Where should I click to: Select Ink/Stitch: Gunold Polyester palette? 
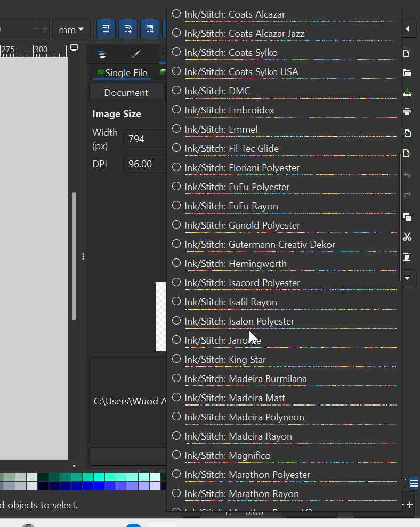tap(284, 226)
